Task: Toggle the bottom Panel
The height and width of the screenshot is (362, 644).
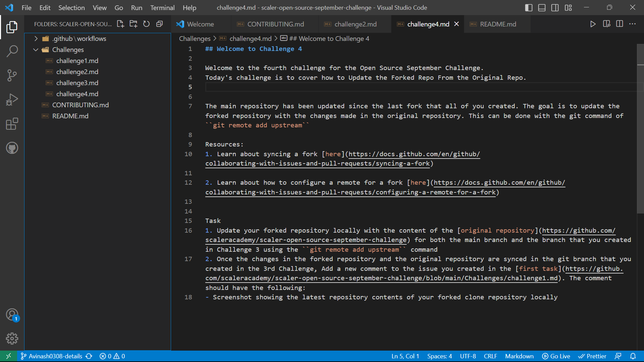Action: click(x=542, y=7)
